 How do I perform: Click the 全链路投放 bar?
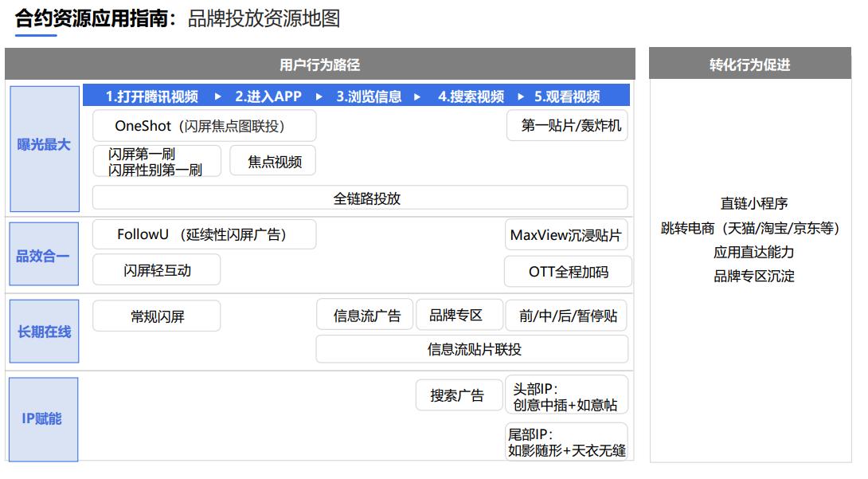(361, 197)
